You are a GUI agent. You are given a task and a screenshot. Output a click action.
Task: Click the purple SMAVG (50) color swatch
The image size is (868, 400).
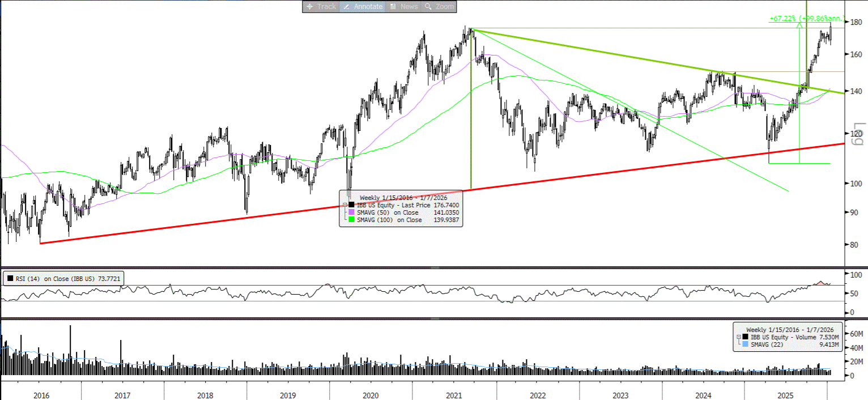click(x=352, y=212)
